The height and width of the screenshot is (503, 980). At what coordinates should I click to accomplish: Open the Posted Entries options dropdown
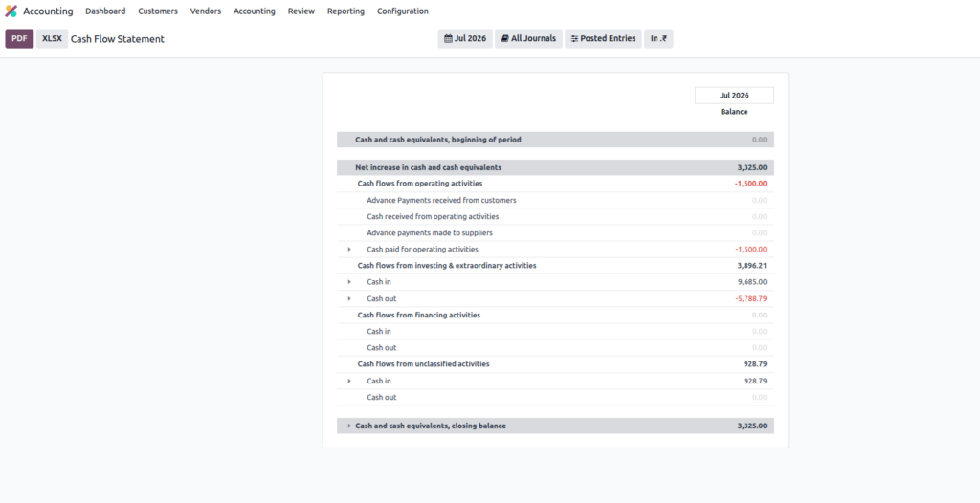603,39
